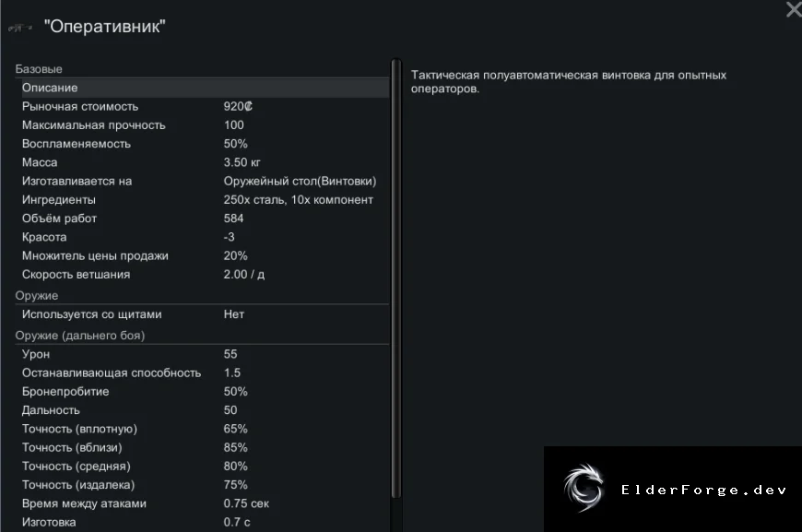802x532 pixels.
Task: Click the "Множитель цены продажи" row
Action: click(202, 255)
